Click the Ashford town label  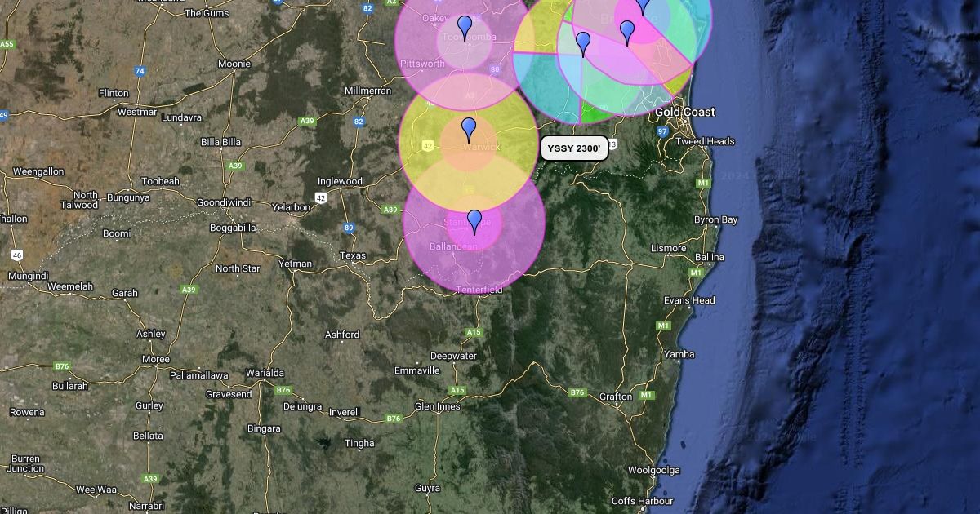click(342, 335)
